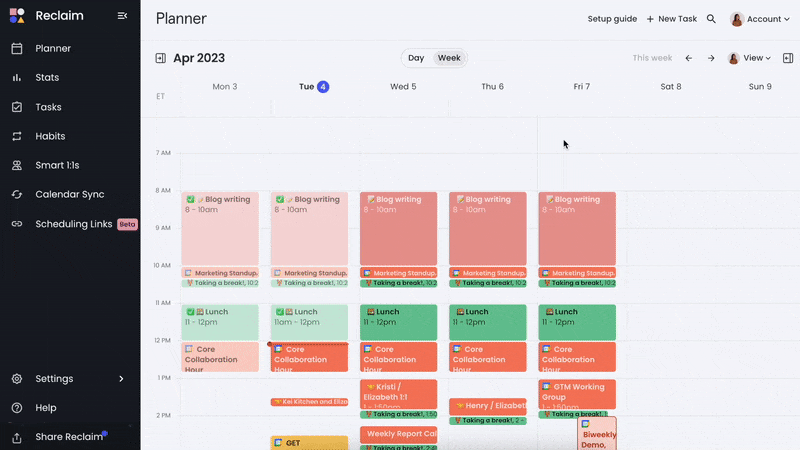
Task: Toggle the left panel icon beside Apr 2023
Action: (161, 58)
